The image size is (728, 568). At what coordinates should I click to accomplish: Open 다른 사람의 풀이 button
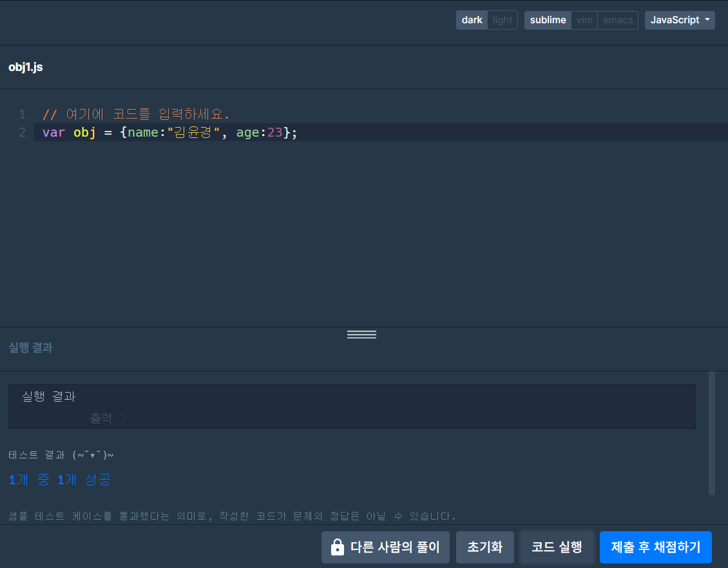(385, 547)
